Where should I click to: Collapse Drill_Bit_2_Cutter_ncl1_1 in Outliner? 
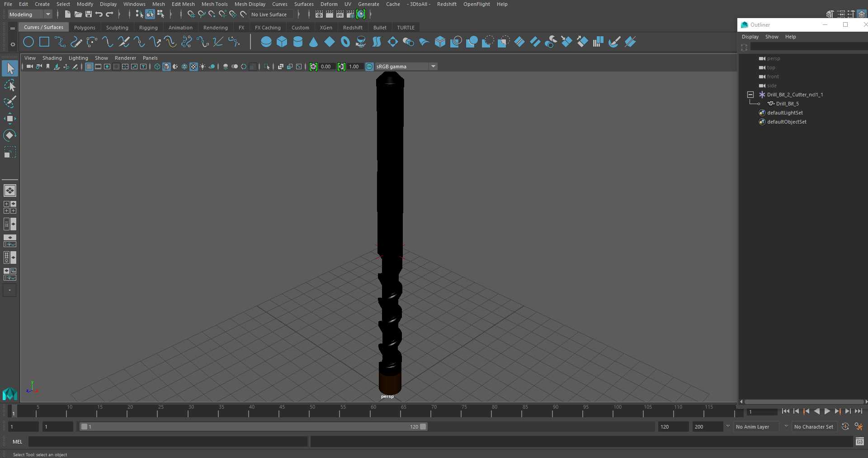(x=750, y=95)
